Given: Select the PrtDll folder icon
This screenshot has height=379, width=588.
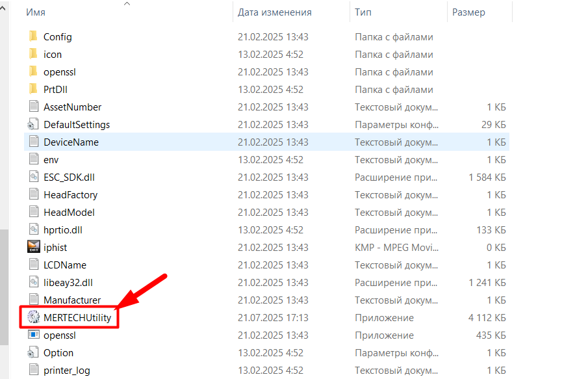Looking at the screenshot, I should pyautogui.click(x=33, y=90).
